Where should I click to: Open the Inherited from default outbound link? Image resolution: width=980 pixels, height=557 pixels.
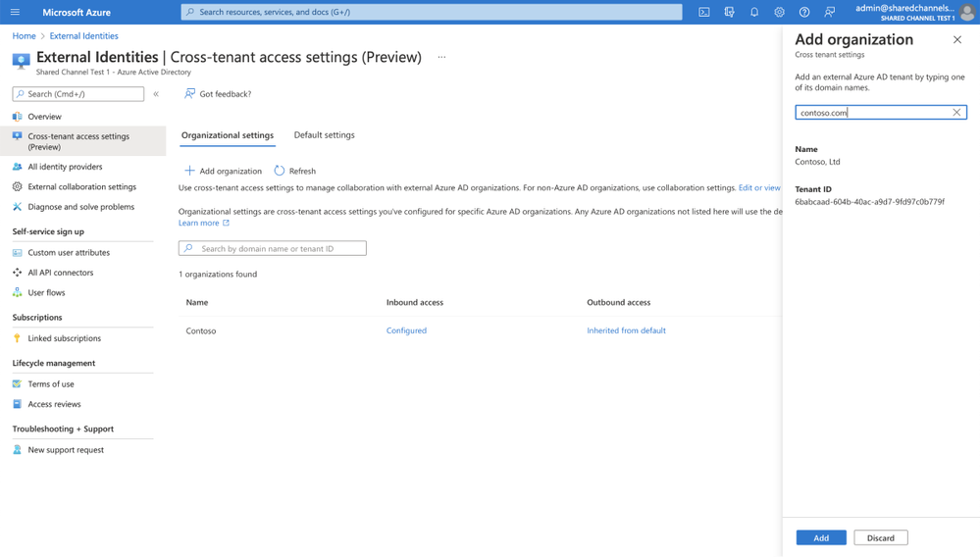point(626,330)
